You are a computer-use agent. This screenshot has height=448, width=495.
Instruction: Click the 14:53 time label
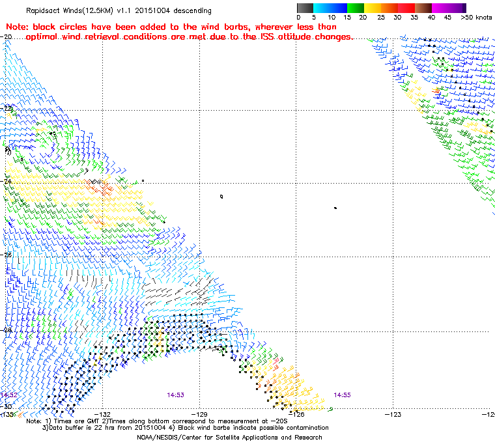175,395
